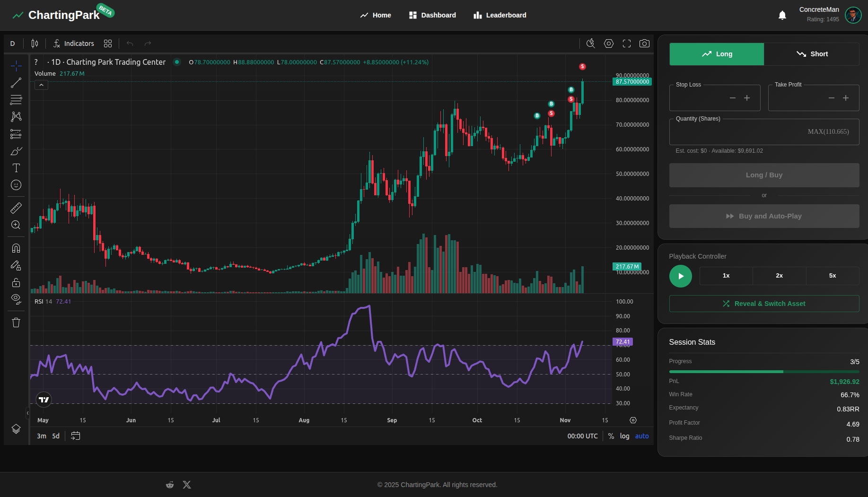
Task: Set playback speed to 5x
Action: (833, 276)
